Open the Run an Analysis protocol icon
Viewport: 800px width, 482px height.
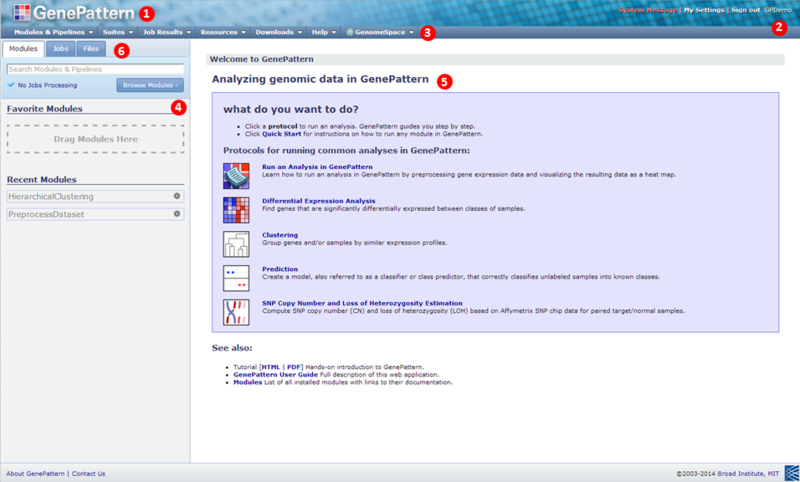(x=236, y=176)
